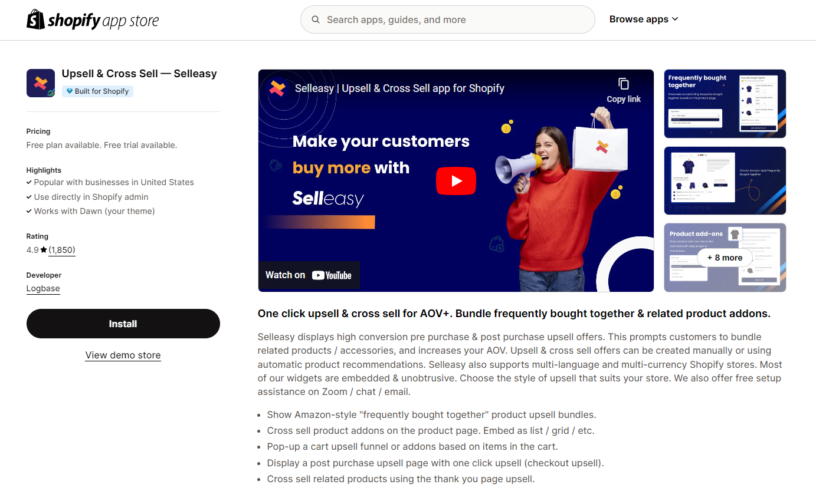
Task: Play the Selleasy YouTube video
Action: click(456, 181)
